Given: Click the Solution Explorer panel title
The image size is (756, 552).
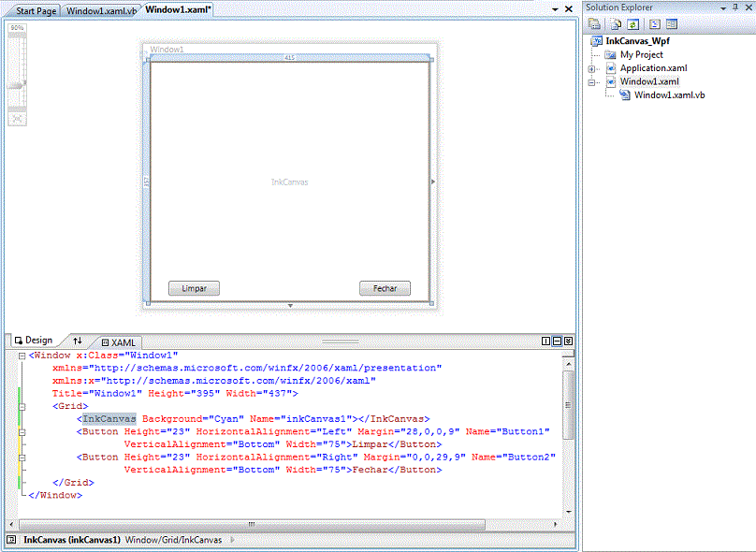Looking at the screenshot, I should [x=619, y=7].
